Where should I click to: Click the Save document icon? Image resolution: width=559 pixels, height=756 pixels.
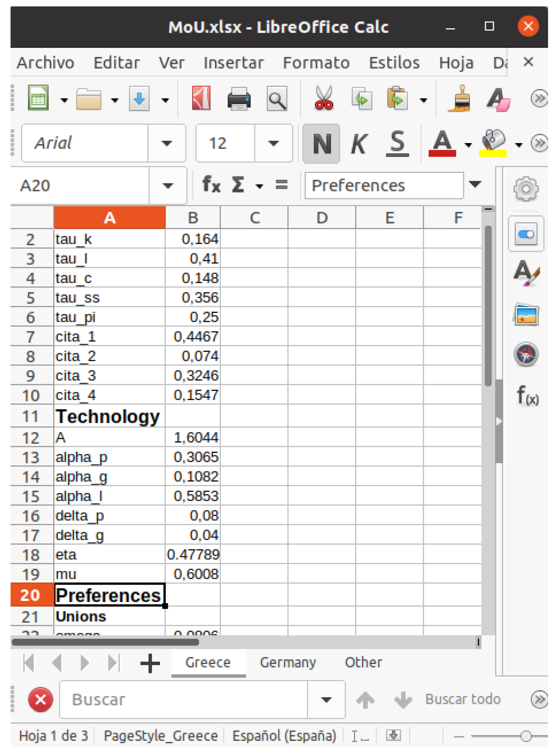(x=139, y=99)
